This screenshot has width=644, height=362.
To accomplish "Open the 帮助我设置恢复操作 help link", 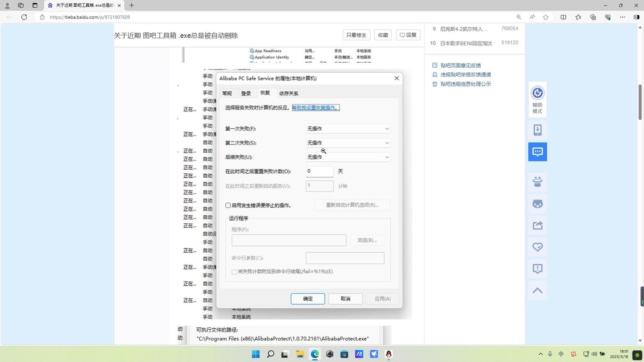I will 315,108.
